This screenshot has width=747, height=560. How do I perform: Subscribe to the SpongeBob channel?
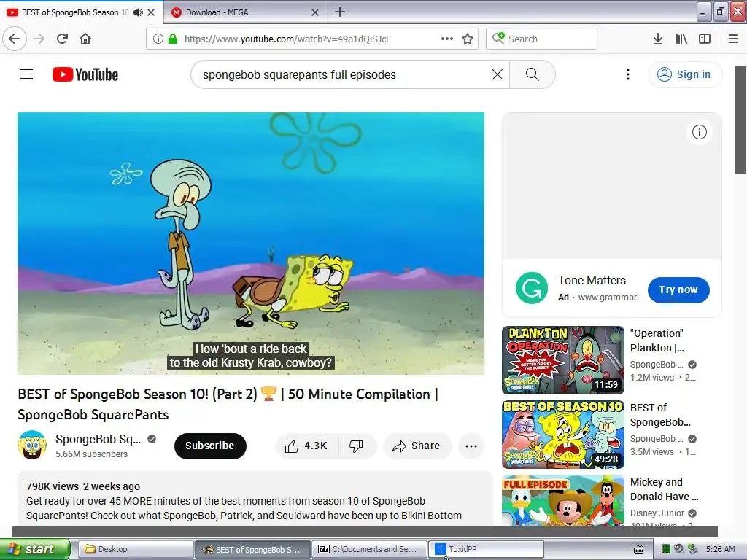(x=210, y=446)
